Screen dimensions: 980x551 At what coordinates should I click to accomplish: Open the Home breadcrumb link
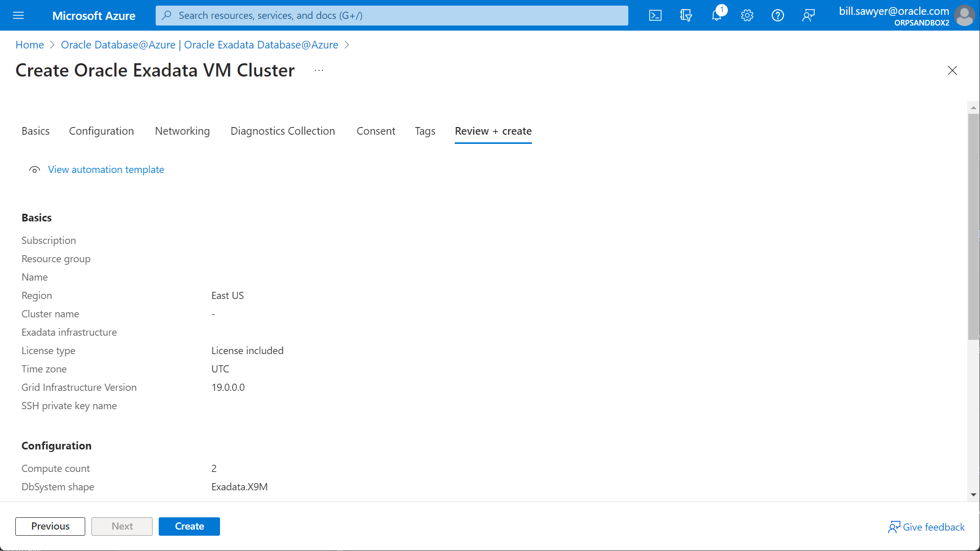[x=29, y=45]
